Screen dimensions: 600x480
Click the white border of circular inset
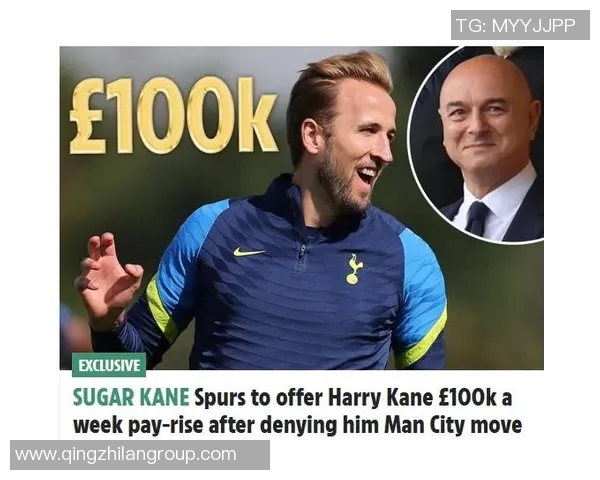tap(408, 145)
